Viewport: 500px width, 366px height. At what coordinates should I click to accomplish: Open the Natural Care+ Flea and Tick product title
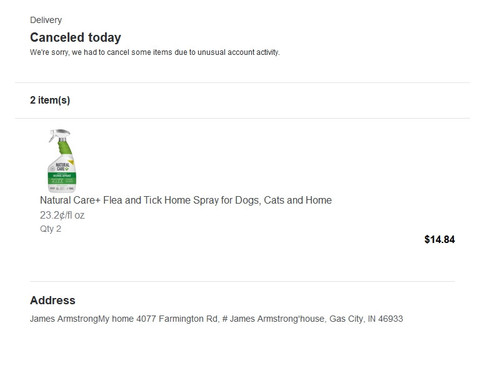click(186, 200)
